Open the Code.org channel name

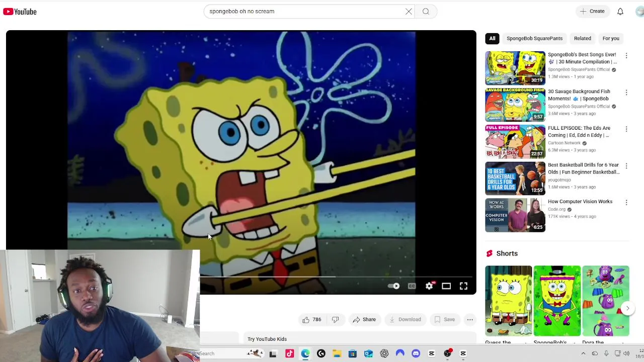(x=556, y=210)
